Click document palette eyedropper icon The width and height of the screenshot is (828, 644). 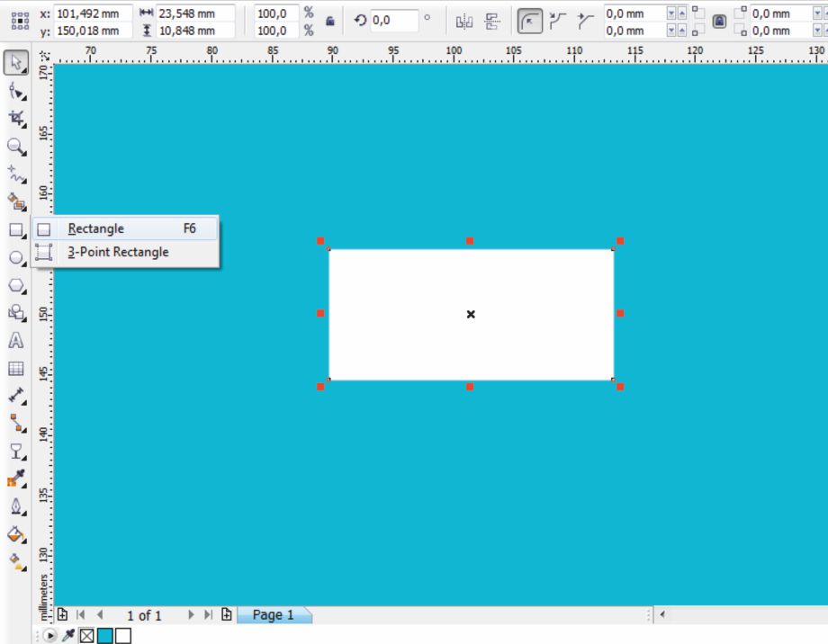click(x=68, y=636)
